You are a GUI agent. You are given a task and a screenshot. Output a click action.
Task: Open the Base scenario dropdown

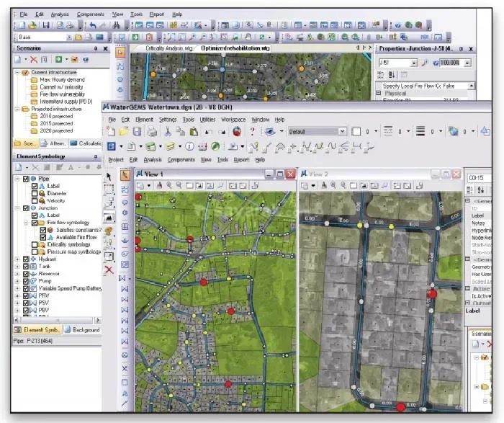pos(69,37)
